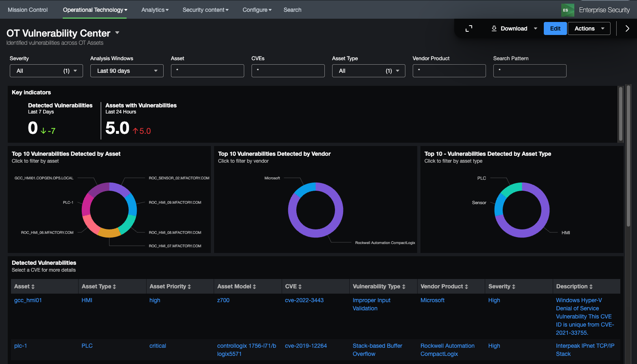This screenshot has height=364, width=637.
Task: Sort by Severity column sort icon
Action: (514, 287)
